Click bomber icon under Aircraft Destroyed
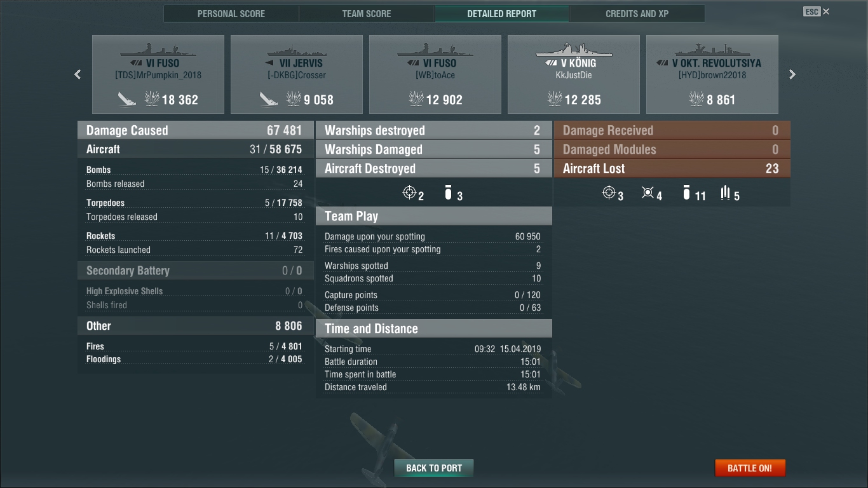Viewport: 868px width, 488px height. pos(448,193)
